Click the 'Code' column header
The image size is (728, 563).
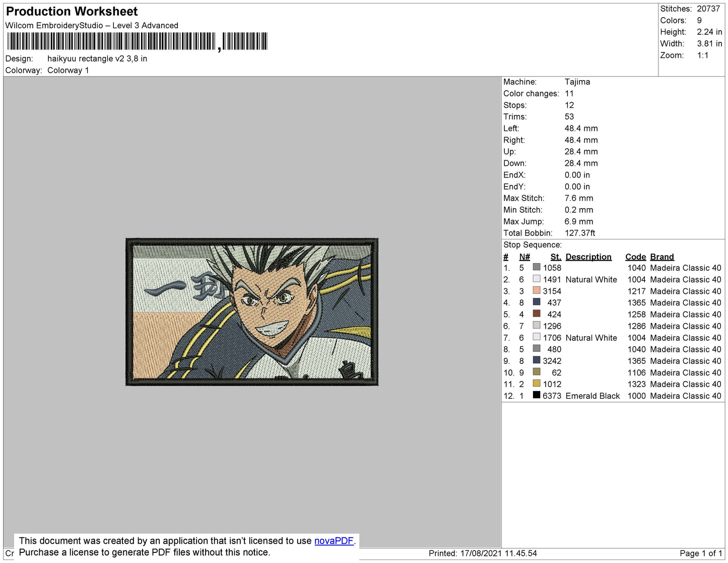coord(636,257)
